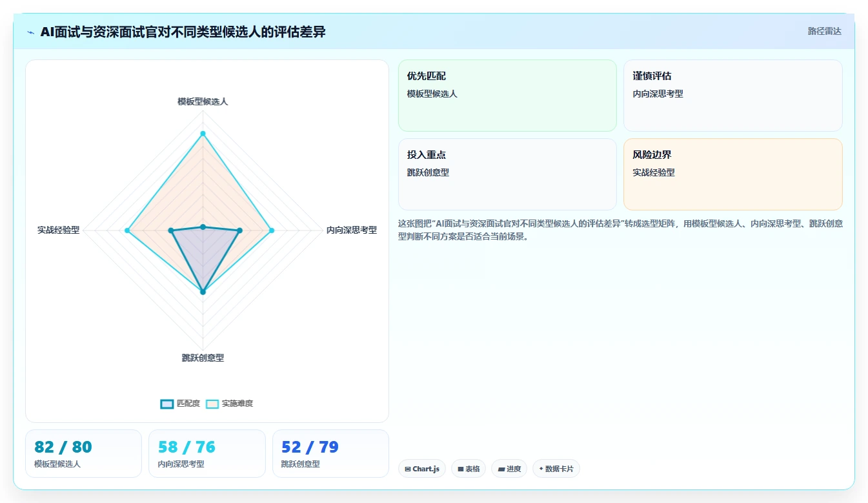Select the 风险边界 card
This screenshot has height=503, width=868.
pos(732,174)
